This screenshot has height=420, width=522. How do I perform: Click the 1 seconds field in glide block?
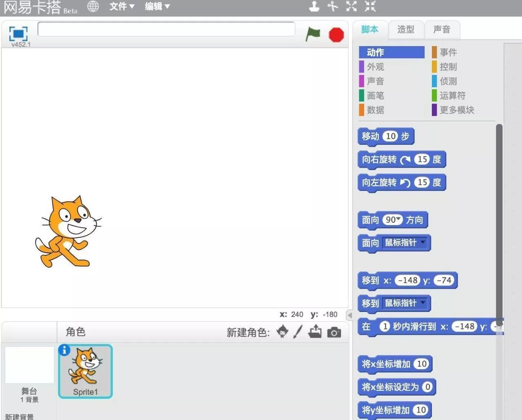[384, 326]
